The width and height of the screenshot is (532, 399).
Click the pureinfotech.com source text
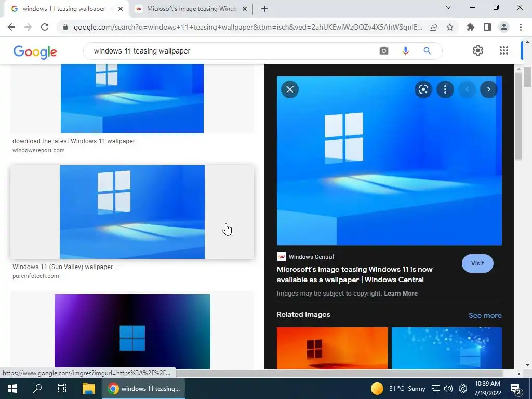point(36,276)
